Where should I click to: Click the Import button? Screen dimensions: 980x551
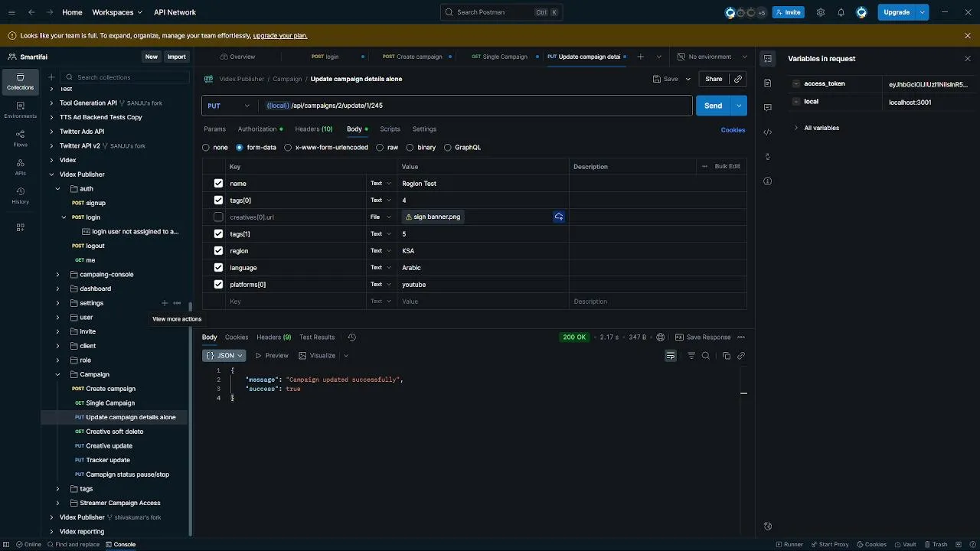176,57
